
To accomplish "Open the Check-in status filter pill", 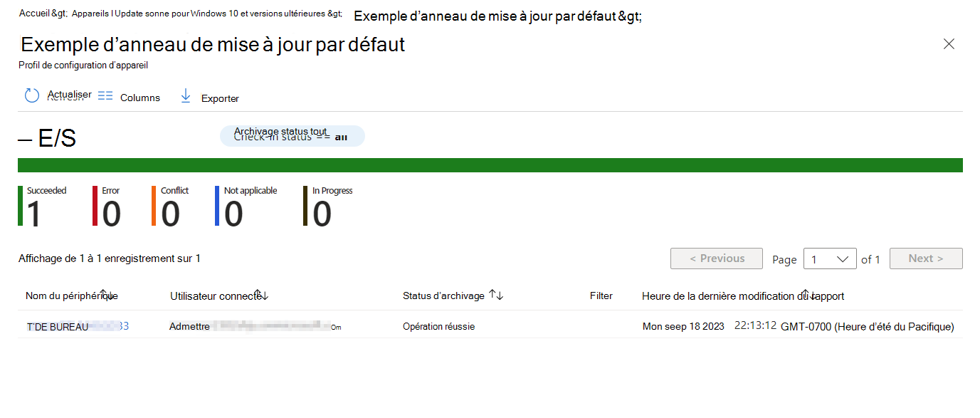I will [x=292, y=135].
